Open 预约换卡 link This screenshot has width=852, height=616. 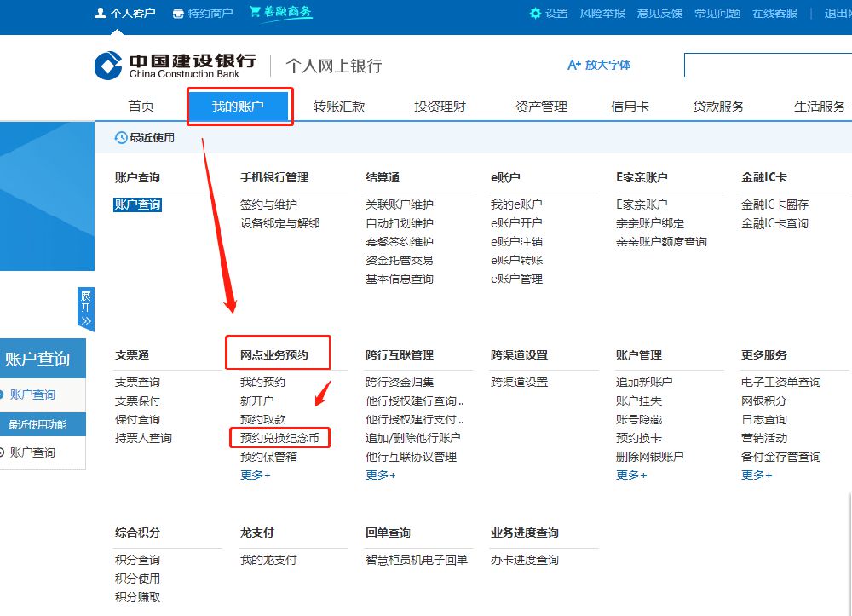tap(638, 438)
